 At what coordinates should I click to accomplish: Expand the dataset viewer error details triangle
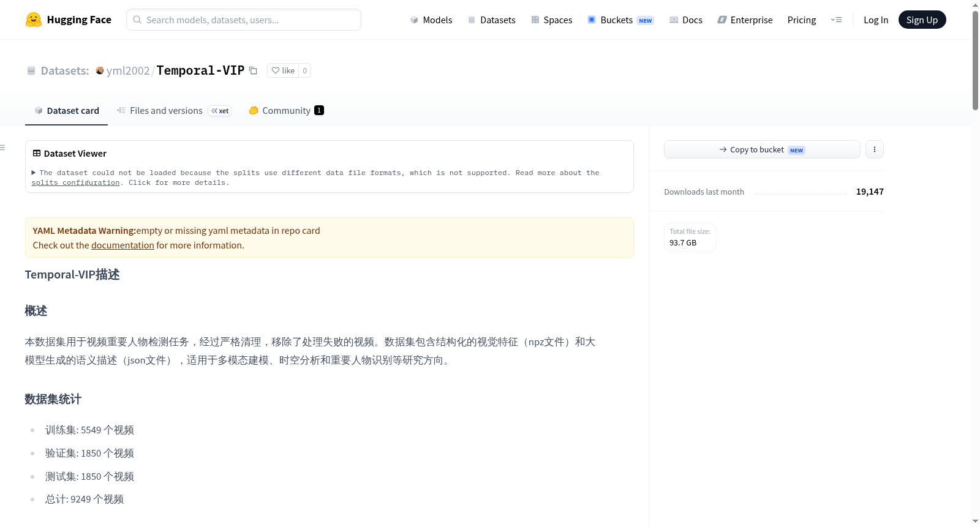point(34,173)
